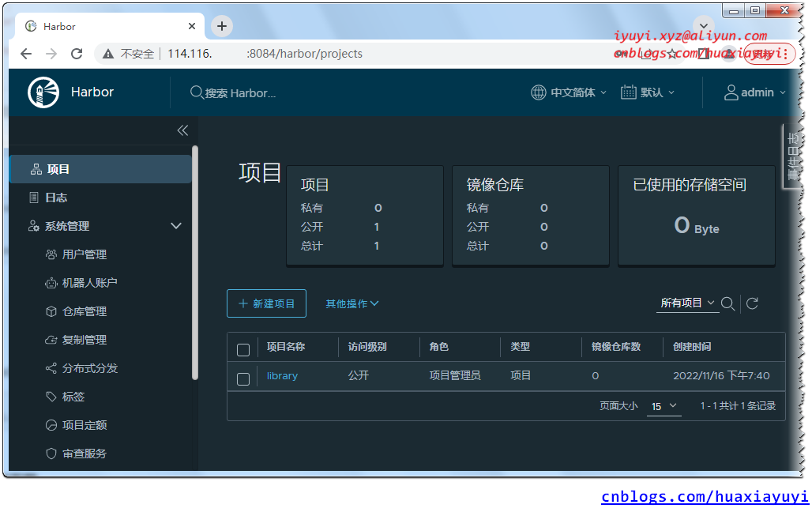The width and height of the screenshot is (812, 512).
Task: Open the page size 15 dropdown
Action: click(664, 406)
